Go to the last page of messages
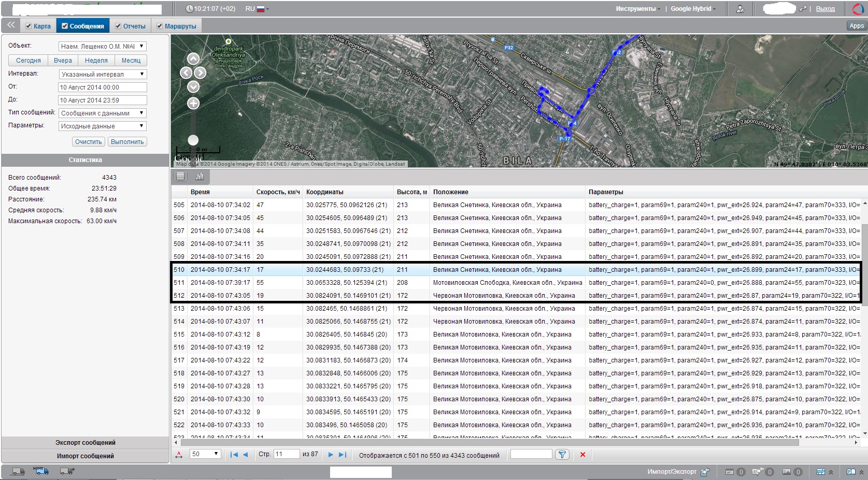Viewport: 868px width, 480px height. [x=342, y=455]
